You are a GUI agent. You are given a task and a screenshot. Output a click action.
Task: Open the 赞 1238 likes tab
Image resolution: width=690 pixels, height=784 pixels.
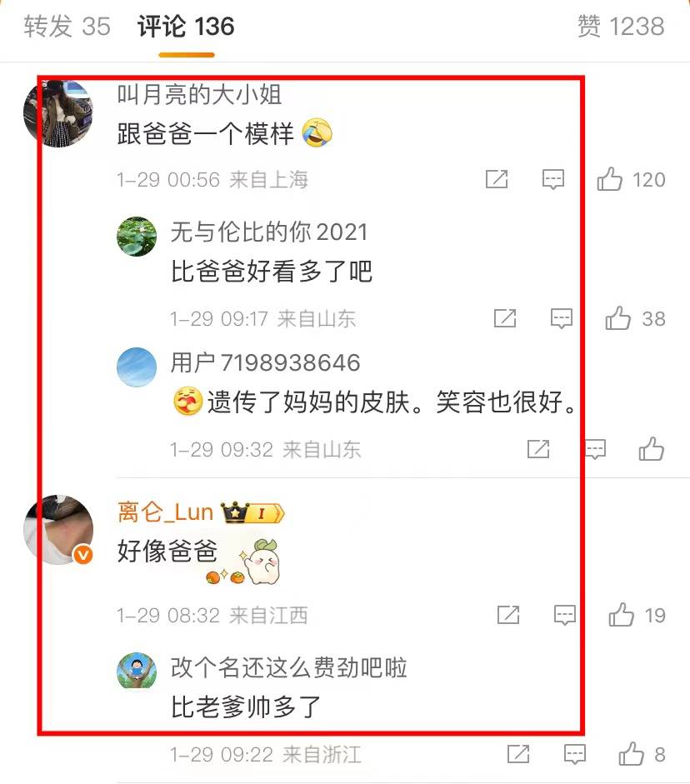[621, 26]
